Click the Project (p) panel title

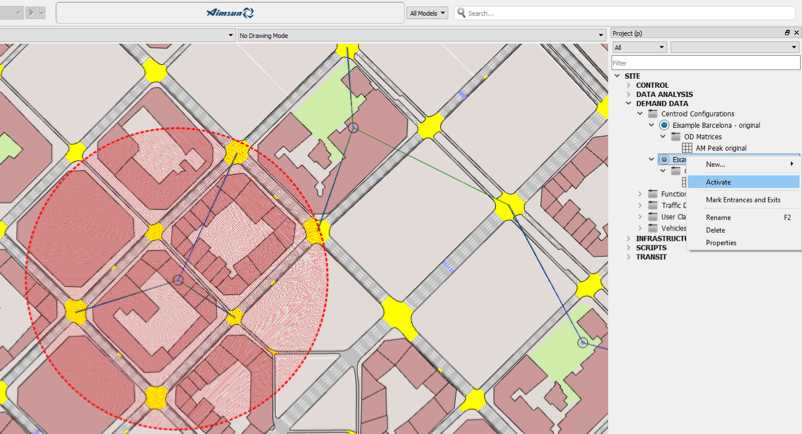628,33
